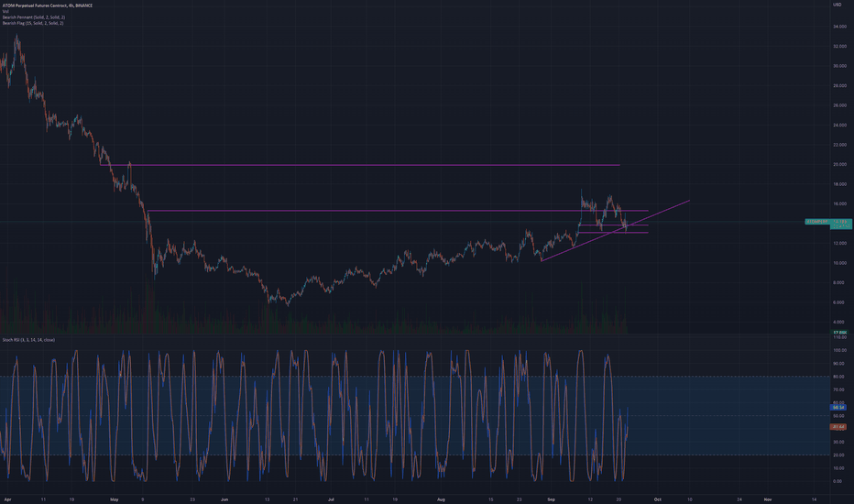
Task: Click the Apr label on time axis
Action: (7, 499)
